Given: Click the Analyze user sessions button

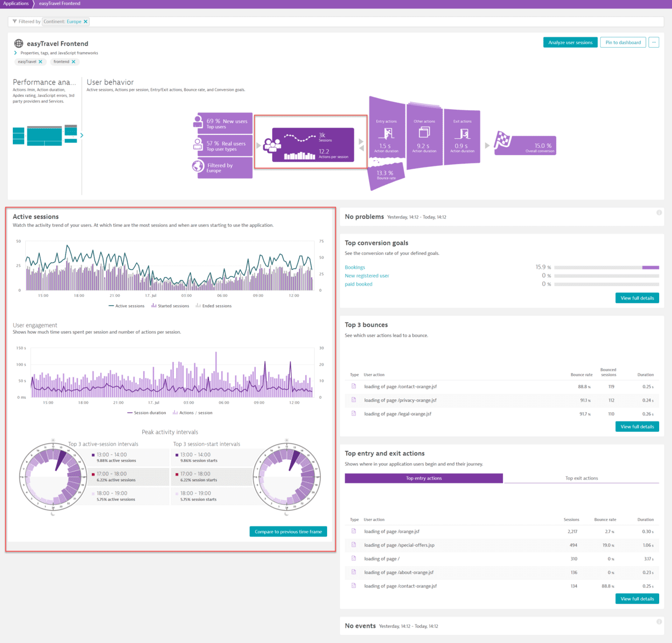Looking at the screenshot, I should pyautogui.click(x=570, y=42).
